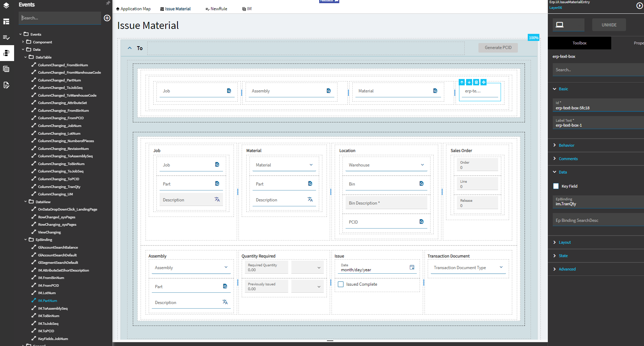The height and width of the screenshot is (346, 644).
Task: Click the UNHIDE button
Action: pos(609,25)
